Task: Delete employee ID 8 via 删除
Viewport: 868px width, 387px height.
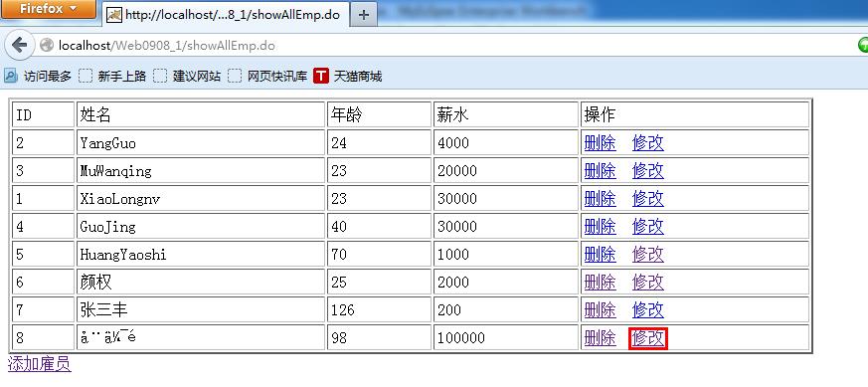Action: [x=601, y=337]
